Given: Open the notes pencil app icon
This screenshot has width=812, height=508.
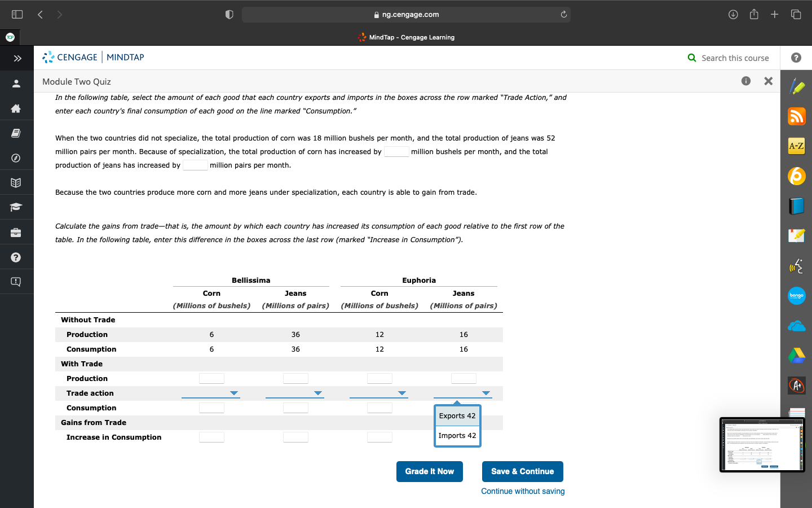Looking at the screenshot, I should point(797,235).
